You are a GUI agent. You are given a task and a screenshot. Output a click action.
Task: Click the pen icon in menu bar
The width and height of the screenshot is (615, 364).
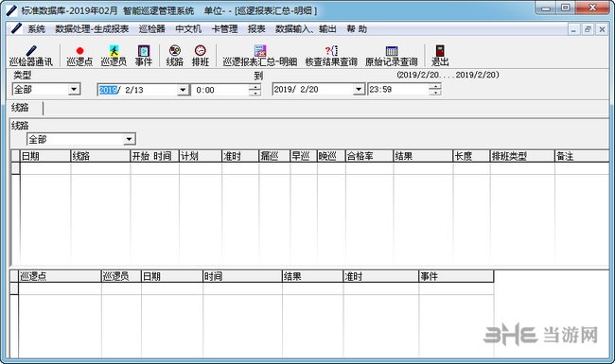click(x=16, y=28)
